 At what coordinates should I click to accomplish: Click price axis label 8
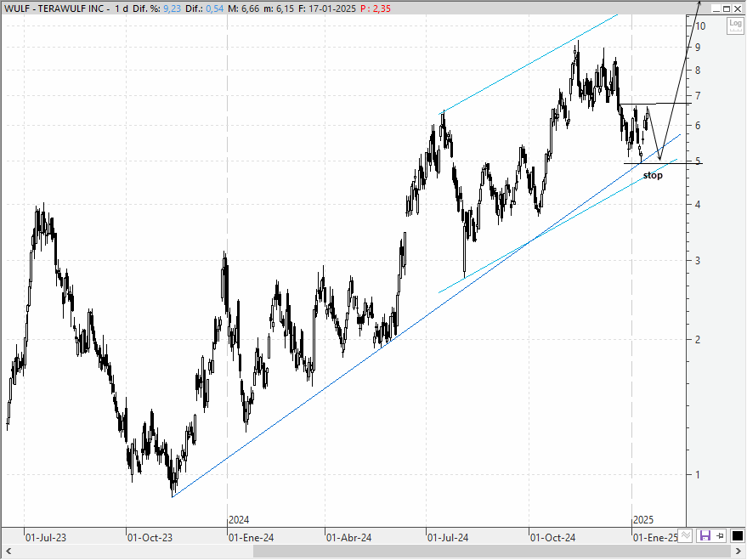(x=698, y=71)
